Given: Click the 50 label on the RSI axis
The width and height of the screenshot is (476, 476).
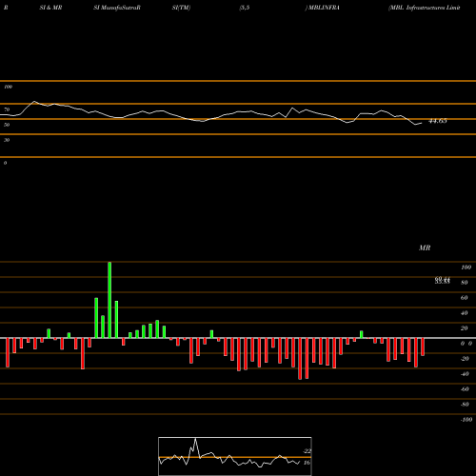Looking at the screenshot, I should (x=7, y=125).
